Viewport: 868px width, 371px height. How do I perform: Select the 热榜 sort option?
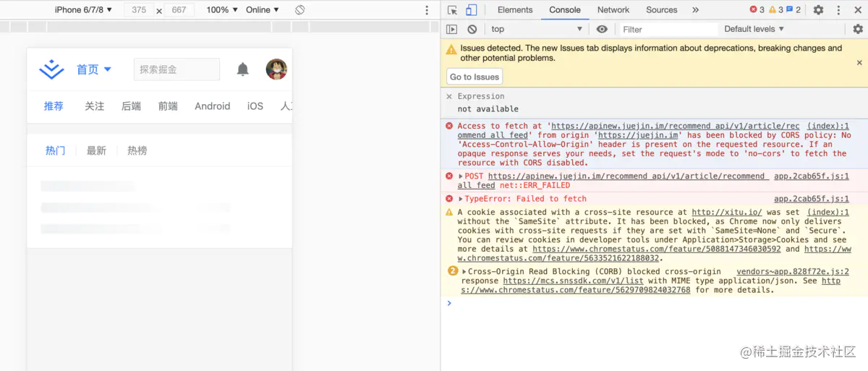(137, 150)
